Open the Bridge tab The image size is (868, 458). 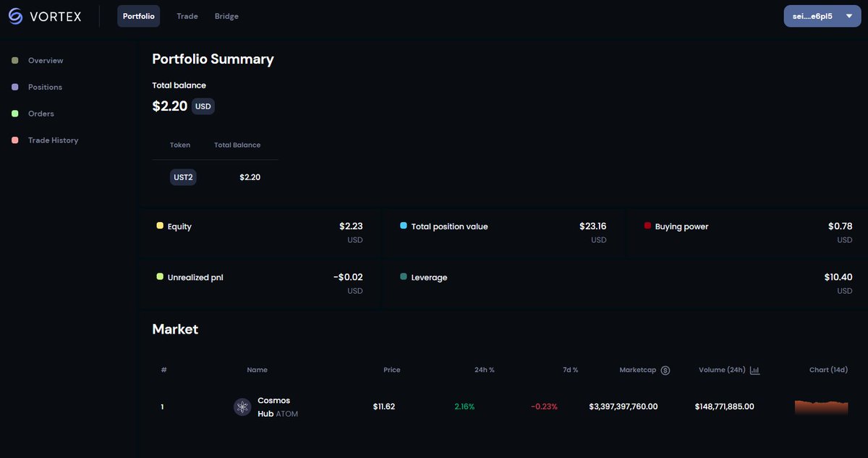(x=226, y=16)
